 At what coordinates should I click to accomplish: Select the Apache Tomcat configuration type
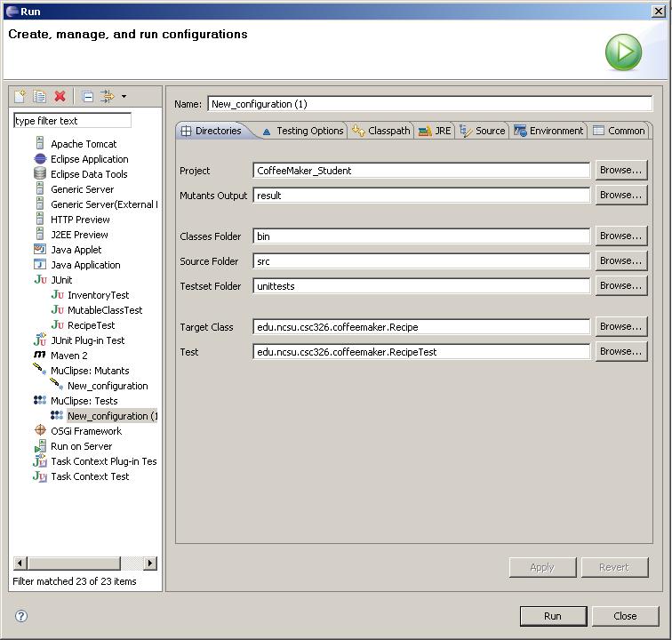[83, 144]
